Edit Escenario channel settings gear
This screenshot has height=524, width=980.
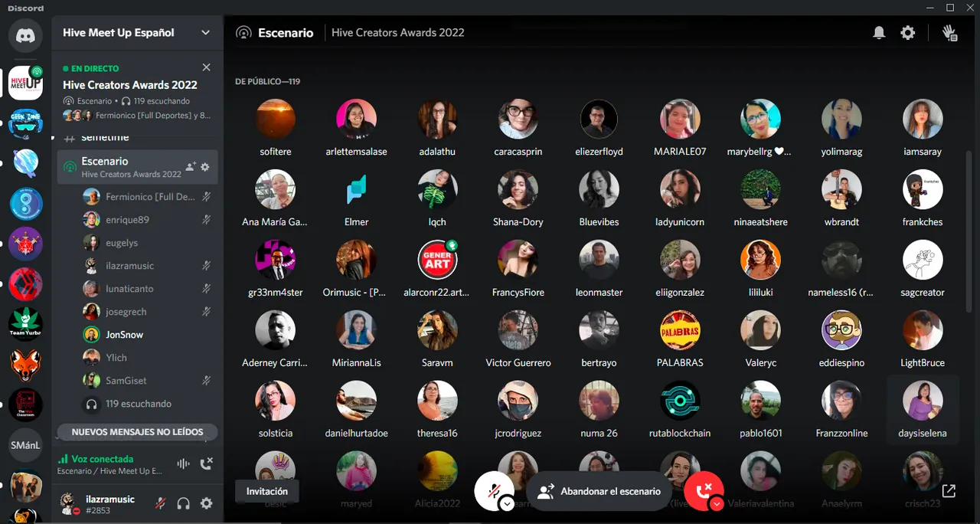tap(205, 166)
